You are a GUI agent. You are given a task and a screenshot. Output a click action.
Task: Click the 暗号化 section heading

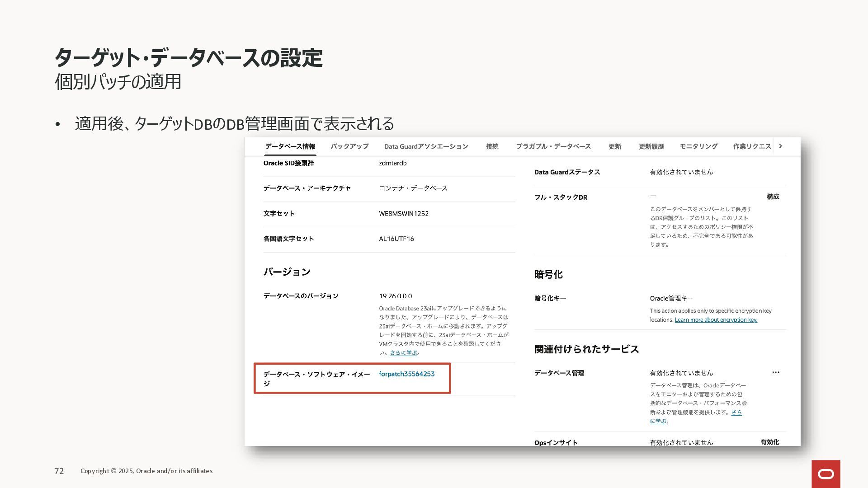[x=548, y=275]
